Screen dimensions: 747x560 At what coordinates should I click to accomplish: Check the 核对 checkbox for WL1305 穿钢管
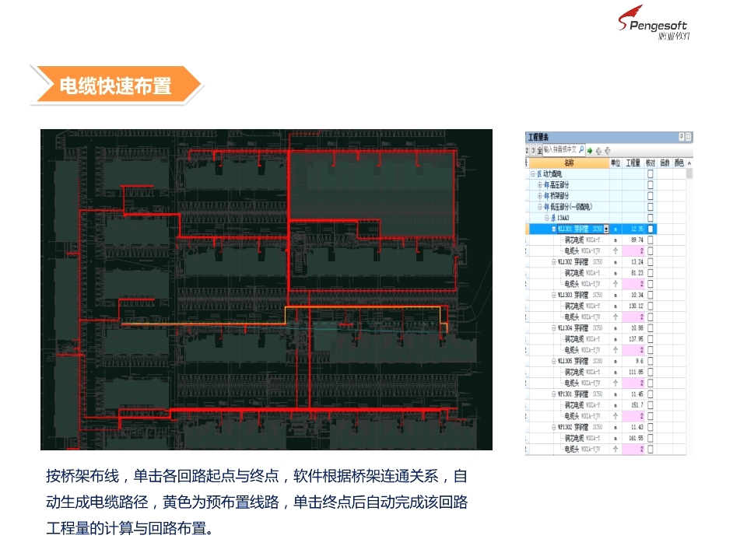tap(651, 359)
